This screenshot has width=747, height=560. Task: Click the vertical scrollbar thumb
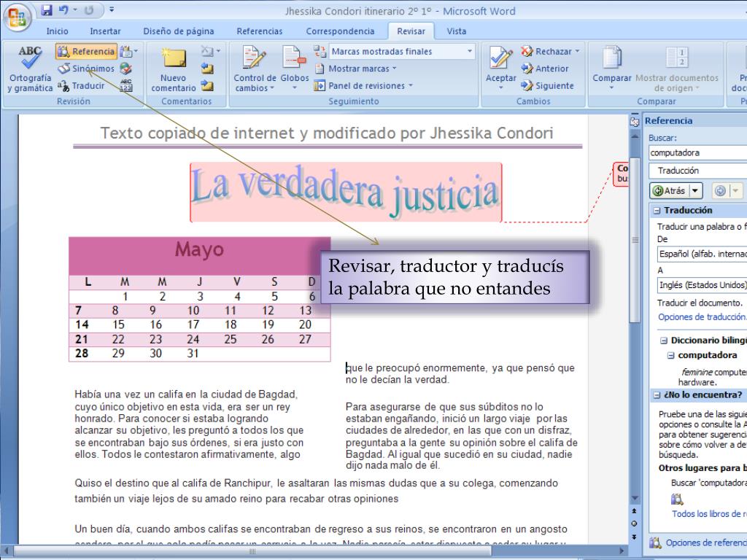tap(635, 240)
